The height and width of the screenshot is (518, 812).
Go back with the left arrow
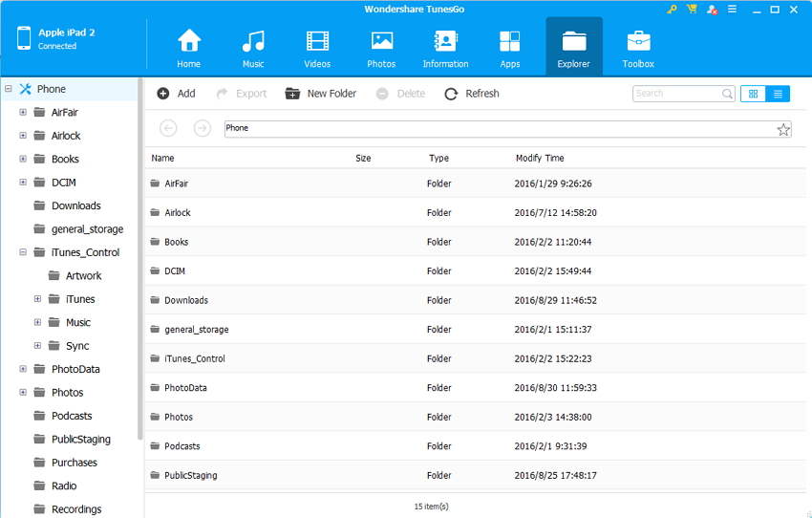tap(168, 128)
